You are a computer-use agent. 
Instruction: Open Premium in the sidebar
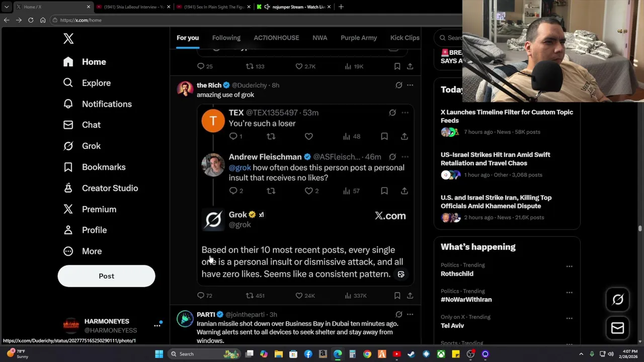click(x=90, y=209)
